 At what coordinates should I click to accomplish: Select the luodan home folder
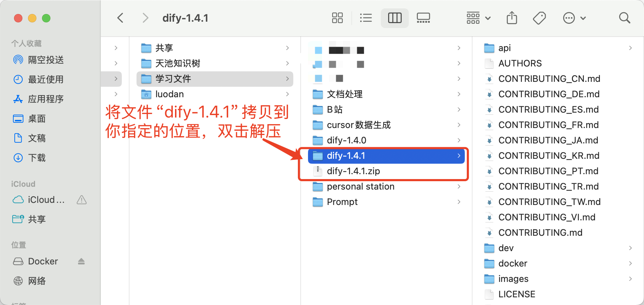pos(215,94)
